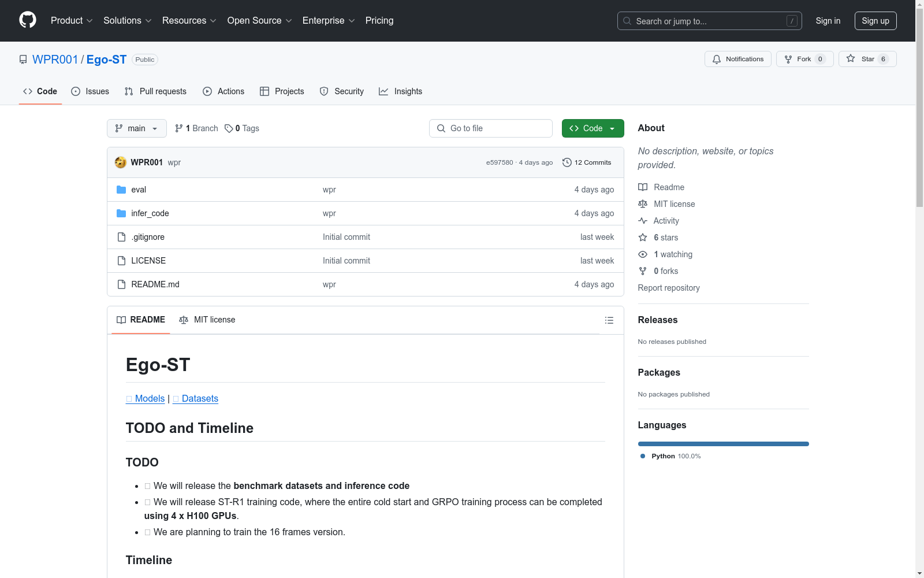Click the WPR001 avatar in commit header
The height and width of the screenshot is (578, 924).
(x=121, y=162)
